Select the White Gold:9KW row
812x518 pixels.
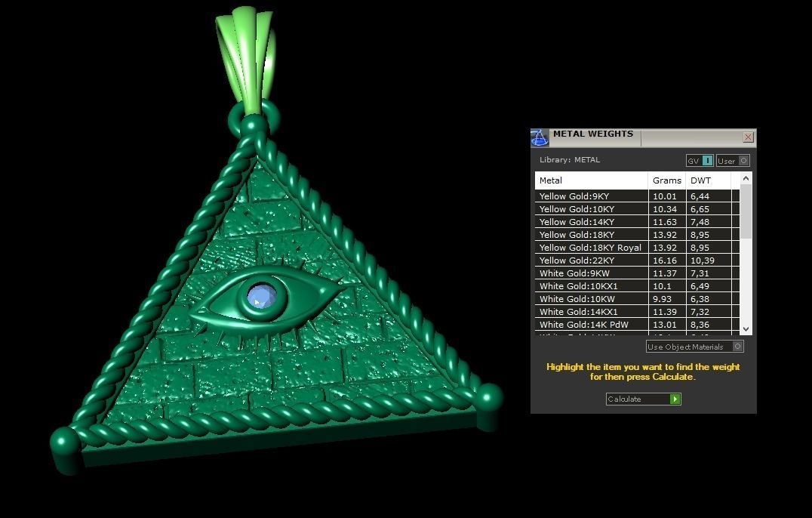637,273
